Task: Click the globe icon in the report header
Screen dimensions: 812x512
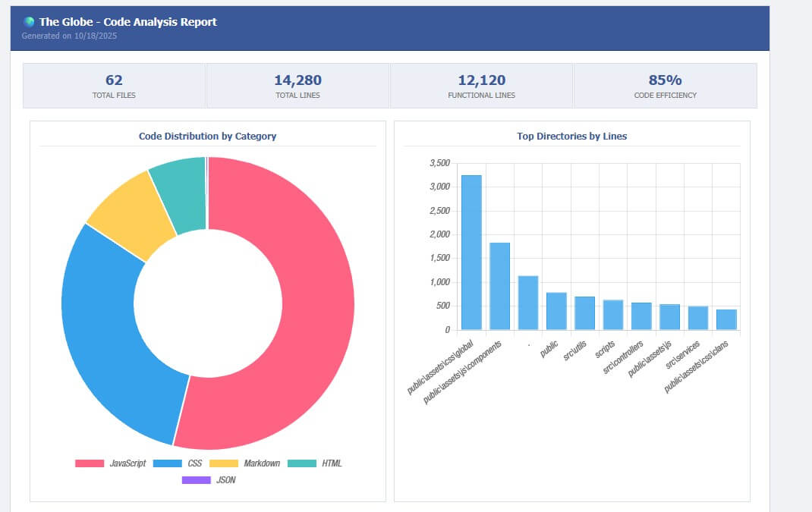Action: [x=29, y=22]
